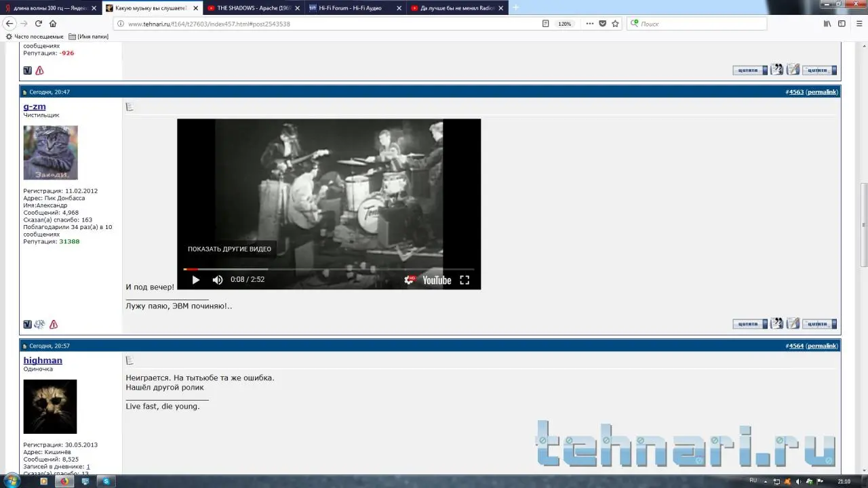This screenshot has width=868, height=488.
Task: Switch to Hi-Fi Forum tab
Action: (x=353, y=8)
